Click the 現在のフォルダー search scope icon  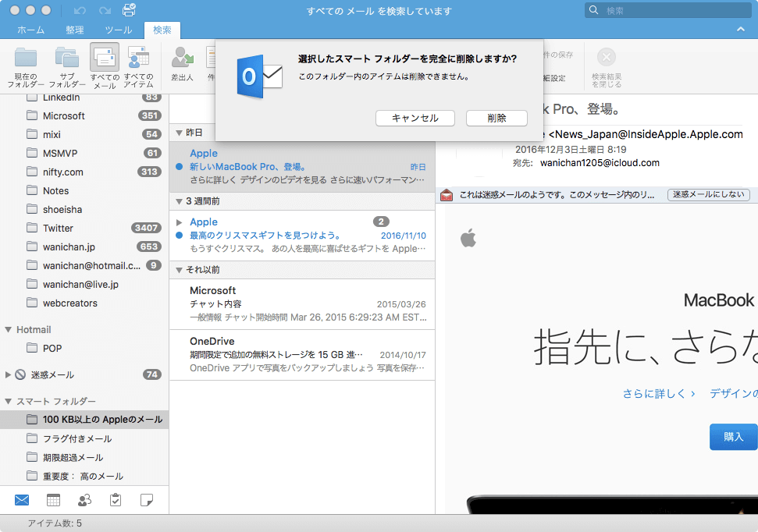coord(26,58)
